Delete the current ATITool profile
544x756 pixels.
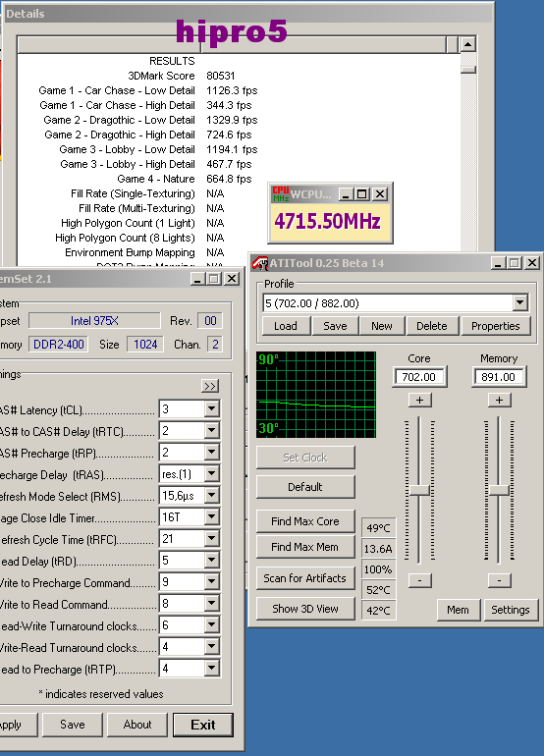432,326
